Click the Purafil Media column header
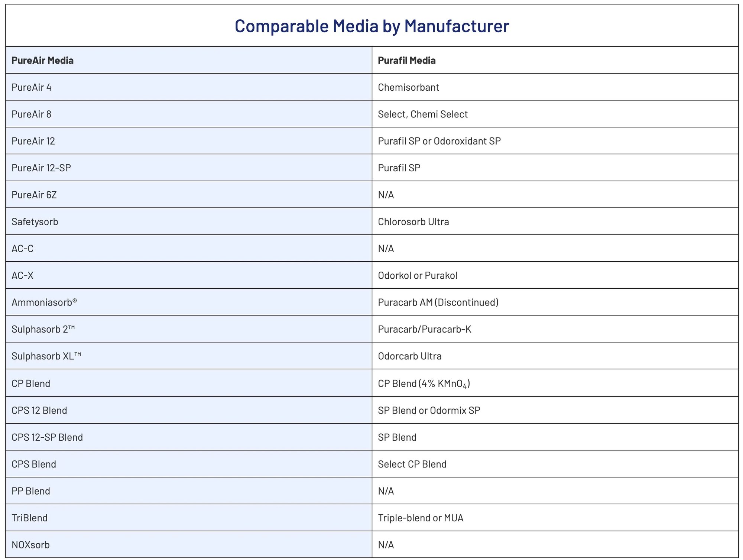The image size is (743, 560). click(x=406, y=60)
